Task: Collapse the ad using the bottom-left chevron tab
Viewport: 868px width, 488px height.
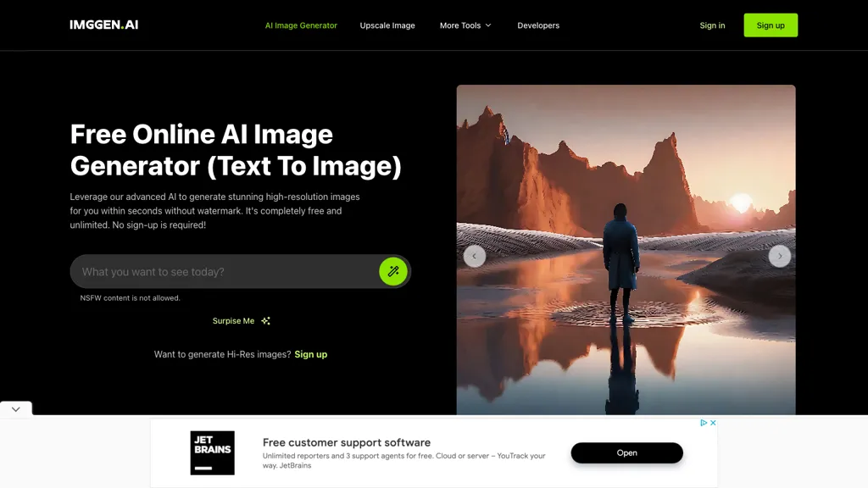Action: click(15, 408)
